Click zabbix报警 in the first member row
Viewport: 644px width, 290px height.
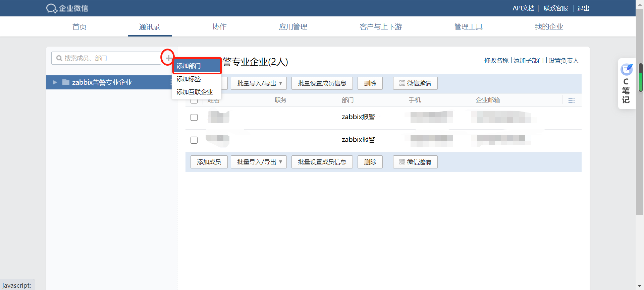pyautogui.click(x=358, y=117)
